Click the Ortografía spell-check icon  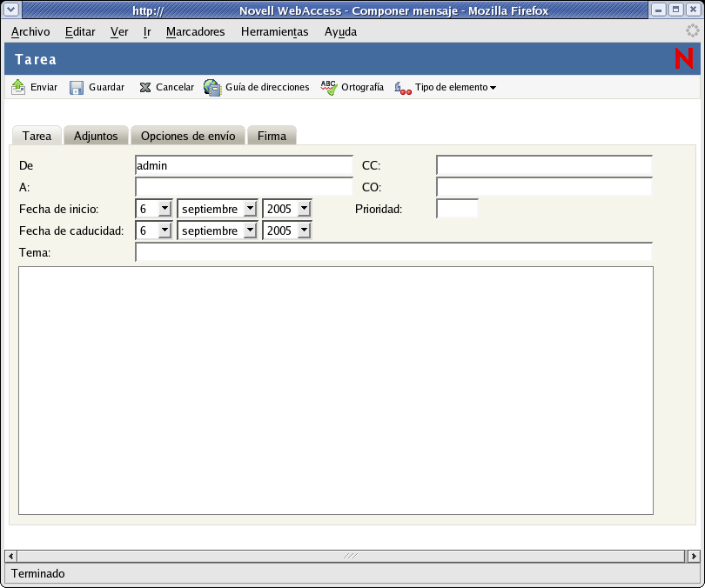pyautogui.click(x=329, y=88)
